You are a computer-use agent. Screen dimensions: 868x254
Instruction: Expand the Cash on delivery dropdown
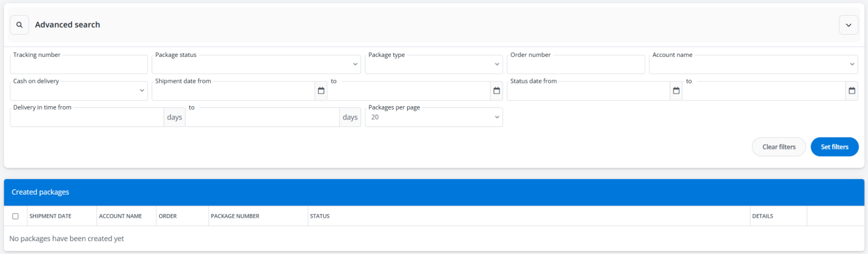pos(79,91)
